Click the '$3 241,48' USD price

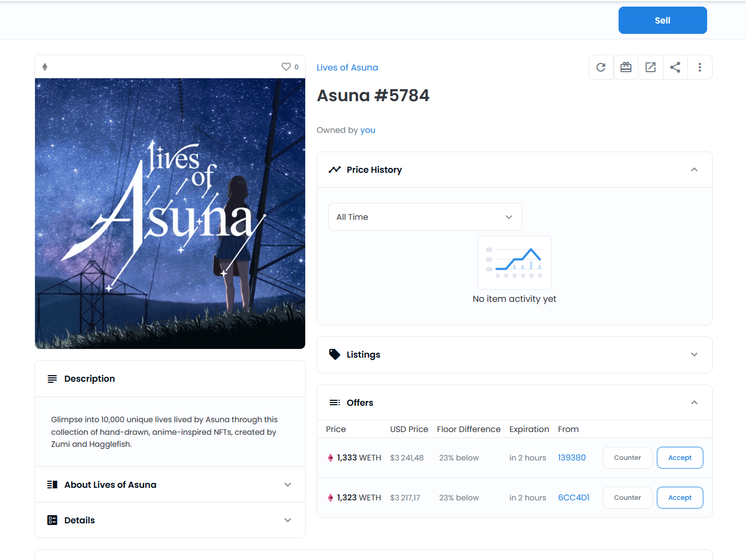(x=407, y=458)
